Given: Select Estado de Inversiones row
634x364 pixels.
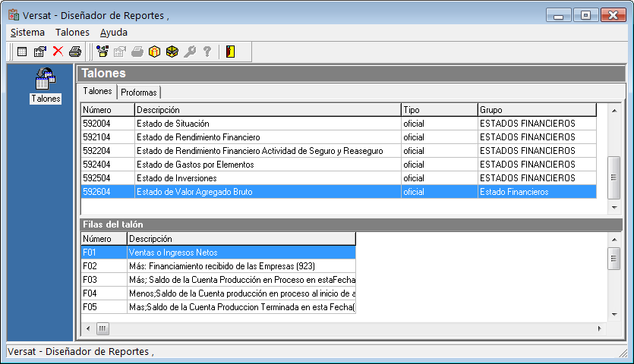Looking at the screenshot, I should point(339,178).
